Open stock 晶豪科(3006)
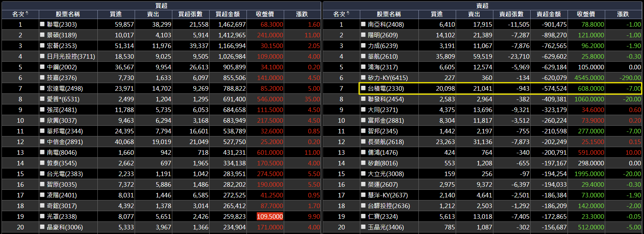 pos(65,227)
